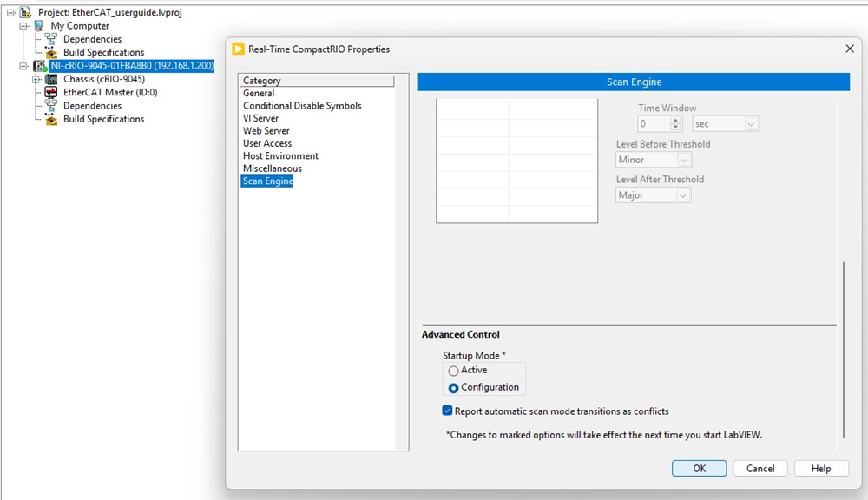
Task: Select Chassis (cRIO-9045) tree label
Action: click(104, 79)
